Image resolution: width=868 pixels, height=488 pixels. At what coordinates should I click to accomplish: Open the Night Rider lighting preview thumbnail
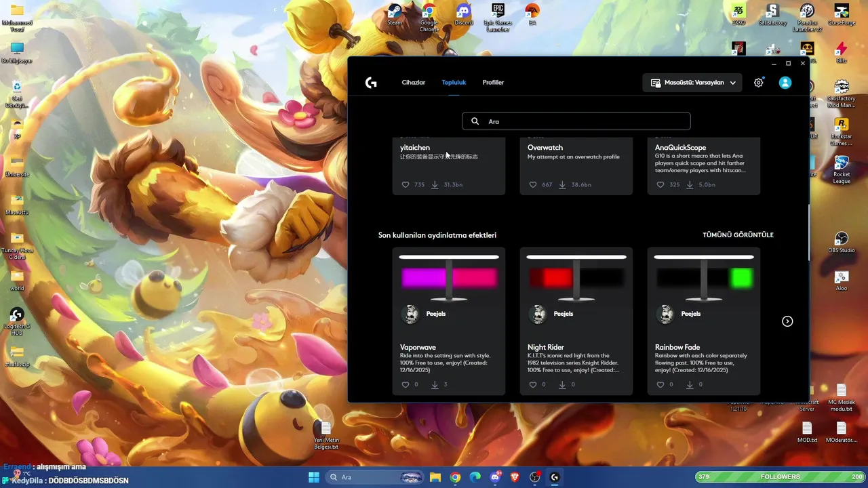(x=576, y=278)
